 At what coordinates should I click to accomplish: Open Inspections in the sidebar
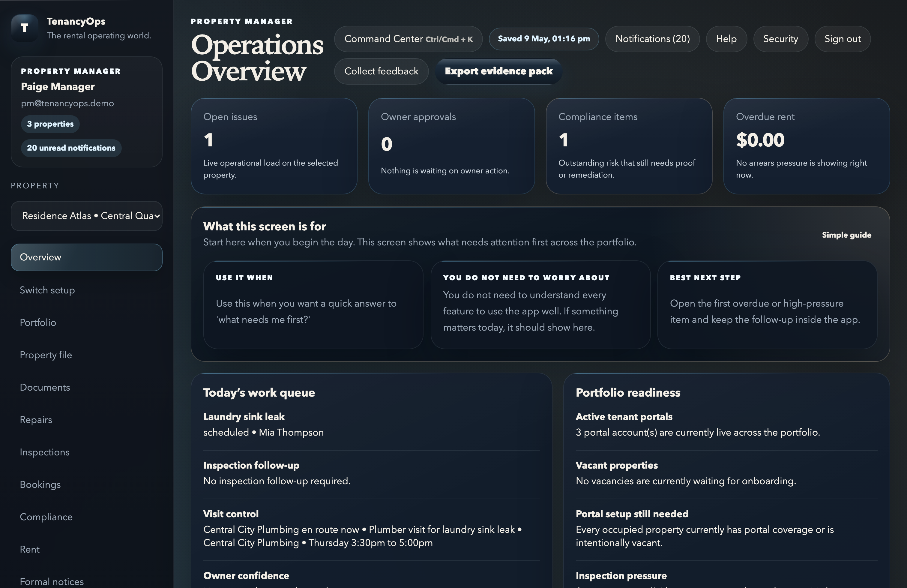pos(86,452)
